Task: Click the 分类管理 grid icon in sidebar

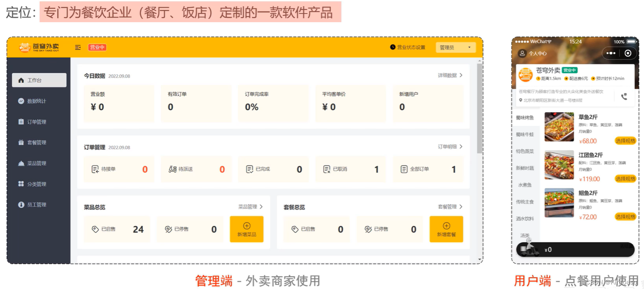Action: (x=21, y=184)
